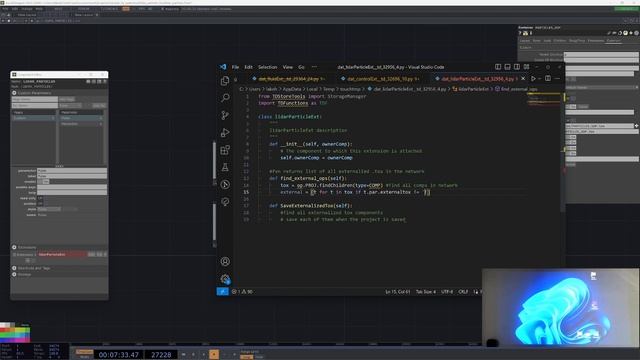Image resolution: width=640 pixels, height=360 pixels.
Task: Toggle VS Code primary side bar layout icon
Action: 498,67
